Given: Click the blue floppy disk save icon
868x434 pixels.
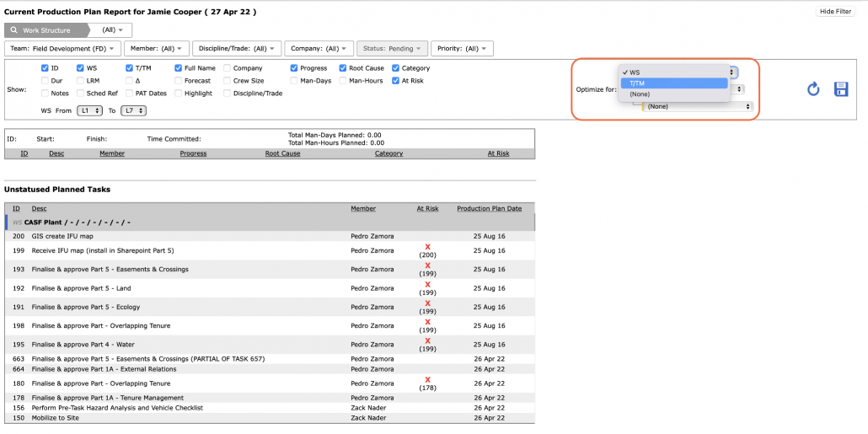Looking at the screenshot, I should (841, 89).
